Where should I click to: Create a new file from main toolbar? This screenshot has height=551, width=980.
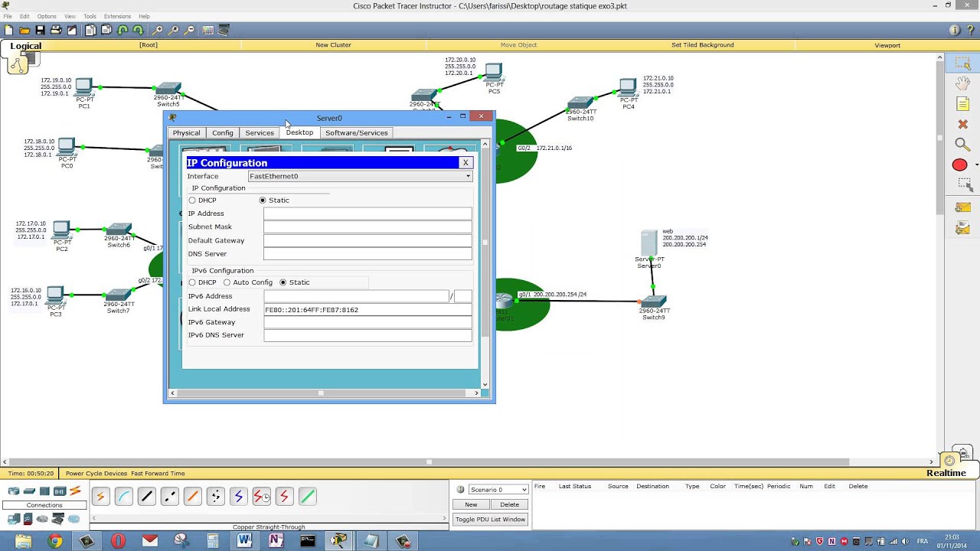(8, 30)
